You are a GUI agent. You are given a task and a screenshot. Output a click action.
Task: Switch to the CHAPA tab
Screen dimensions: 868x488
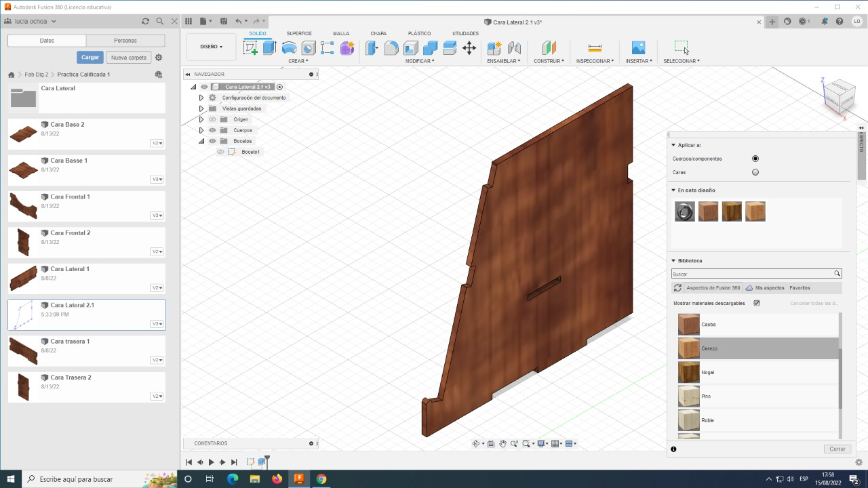tap(378, 33)
